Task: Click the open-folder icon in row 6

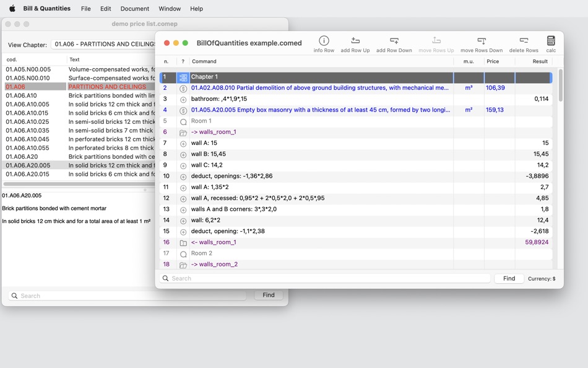Action: point(183,133)
